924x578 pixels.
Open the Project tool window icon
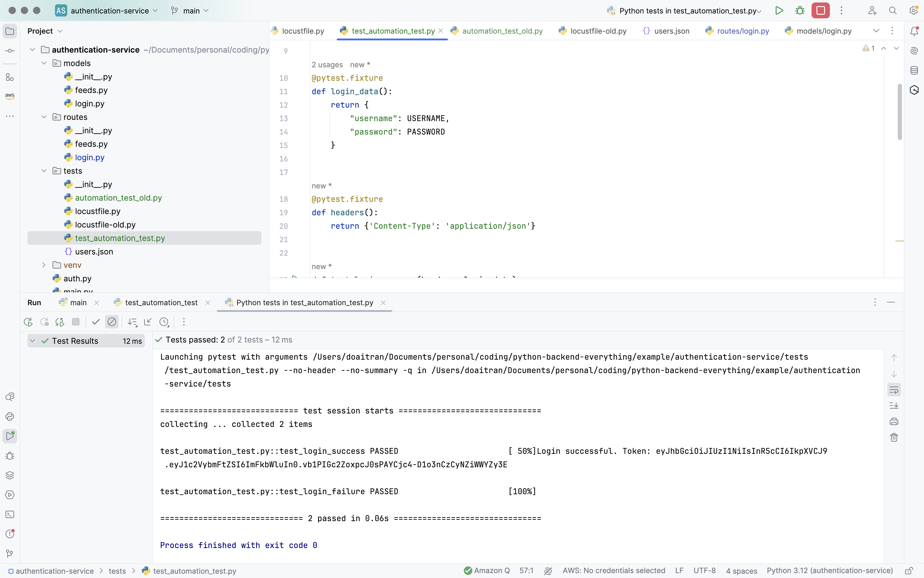point(10,31)
